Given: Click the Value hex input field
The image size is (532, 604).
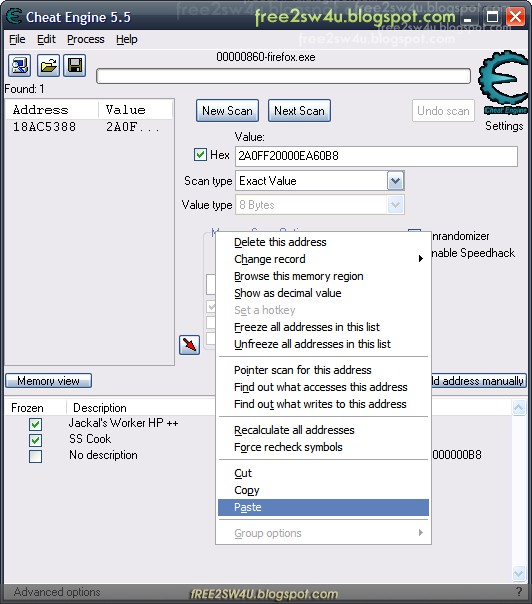Looking at the screenshot, I should pos(376,156).
